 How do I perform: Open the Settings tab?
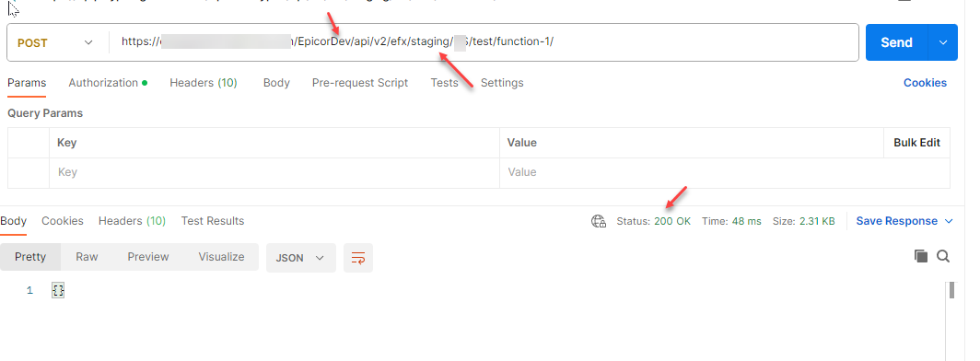(x=502, y=83)
